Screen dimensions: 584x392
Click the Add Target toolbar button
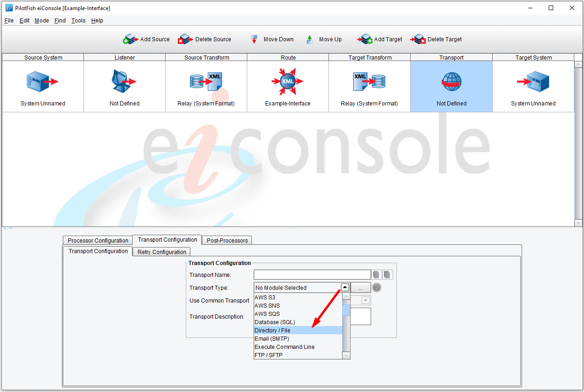click(x=380, y=39)
